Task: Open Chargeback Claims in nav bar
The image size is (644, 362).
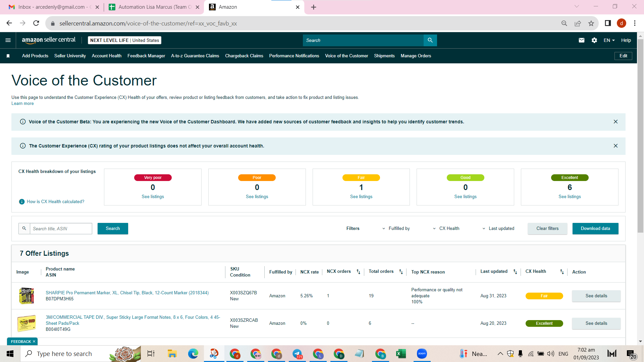Action: click(244, 56)
